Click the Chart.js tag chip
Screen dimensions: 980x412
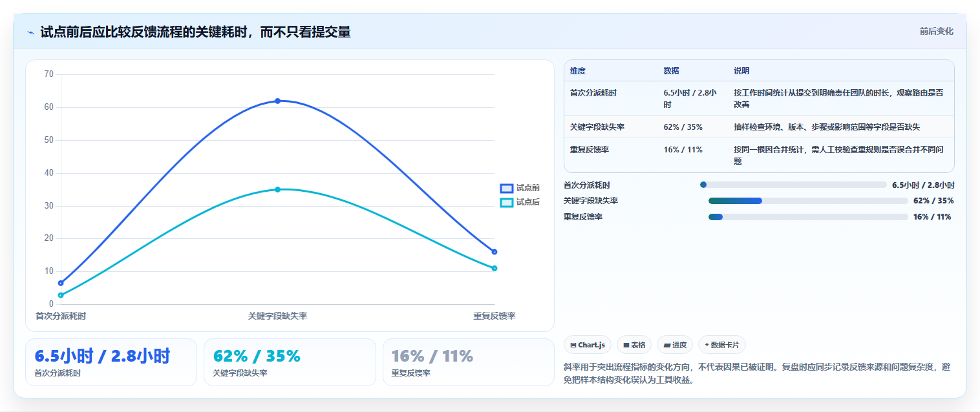pyautogui.click(x=587, y=345)
